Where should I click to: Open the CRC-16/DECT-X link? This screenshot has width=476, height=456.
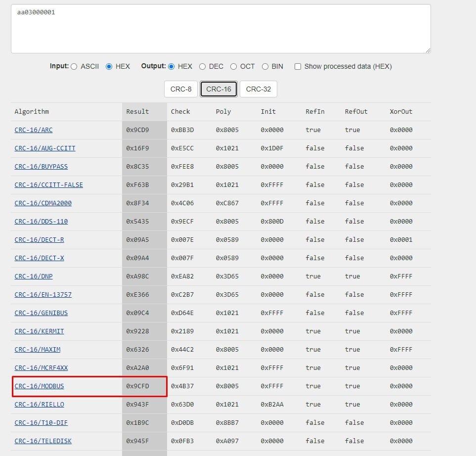(x=39, y=258)
